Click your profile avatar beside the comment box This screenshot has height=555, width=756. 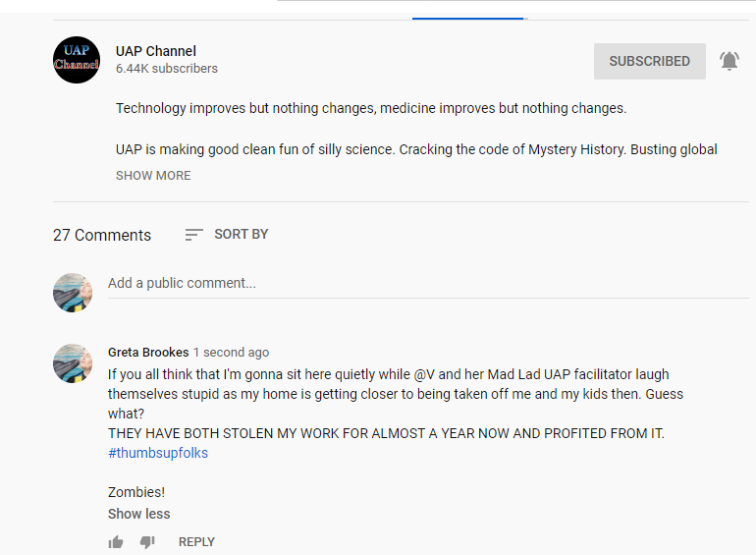point(73,293)
